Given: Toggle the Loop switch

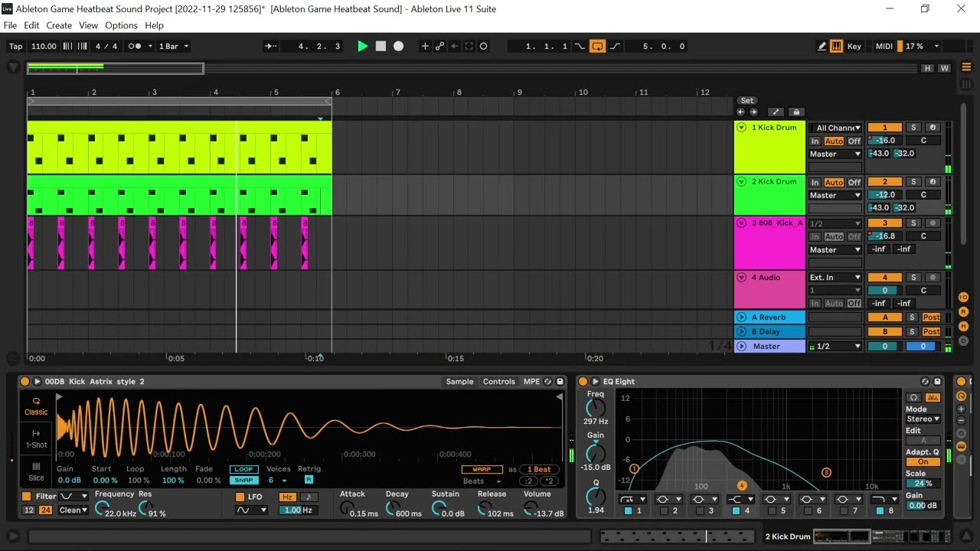Looking at the screenshot, I should tap(597, 46).
